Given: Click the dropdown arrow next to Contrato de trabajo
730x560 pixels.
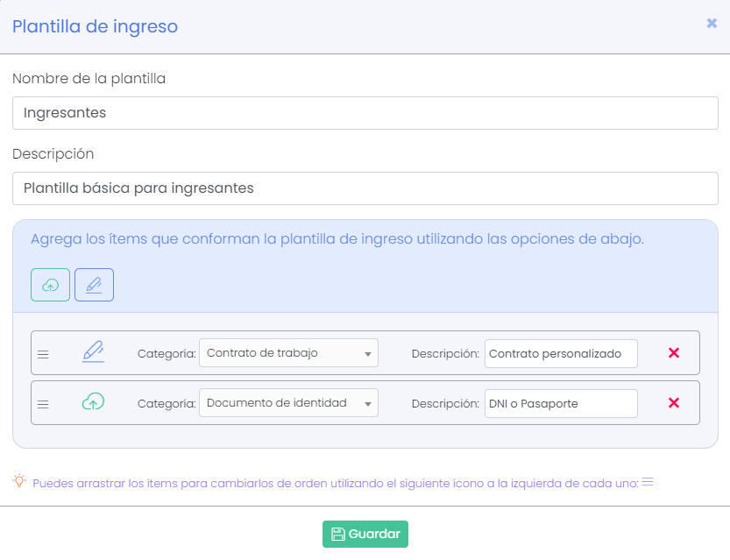Looking at the screenshot, I should [368, 352].
